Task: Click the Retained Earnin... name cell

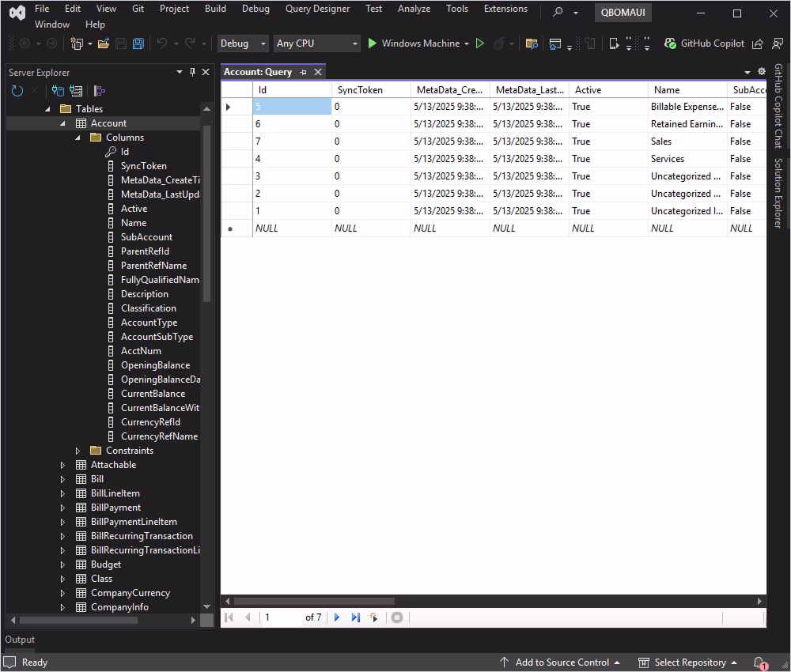Action: tap(687, 124)
